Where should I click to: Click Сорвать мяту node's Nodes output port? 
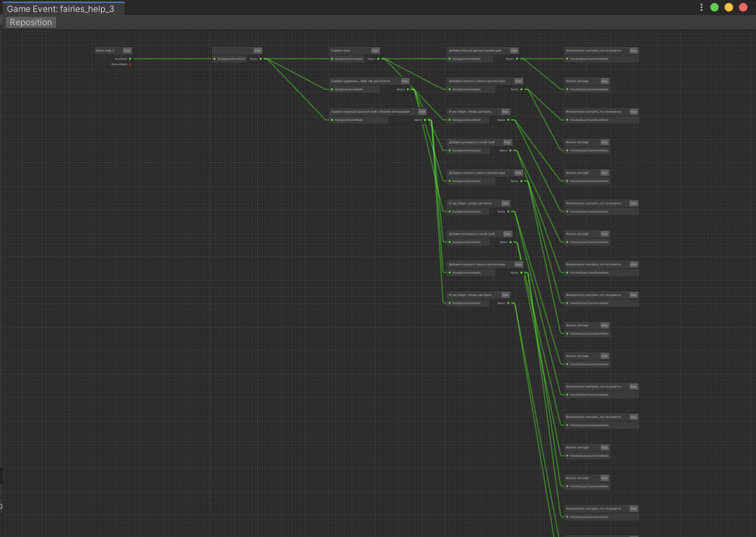coord(379,59)
